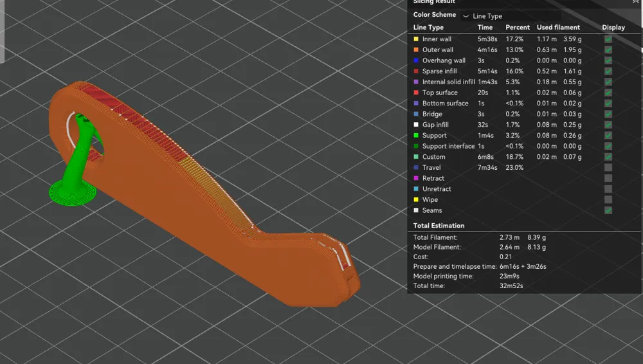The image size is (643, 364).
Task: Click the white Seams color swatch
Action: point(416,210)
